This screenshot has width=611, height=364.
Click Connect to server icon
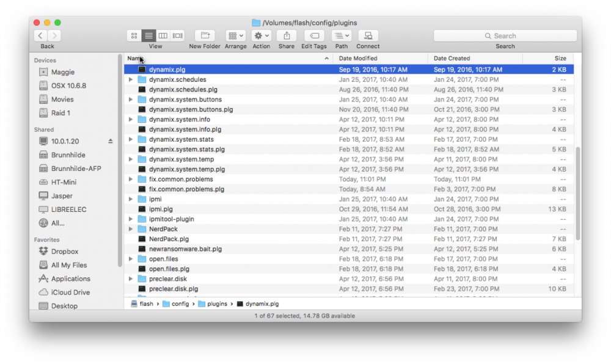coord(368,36)
